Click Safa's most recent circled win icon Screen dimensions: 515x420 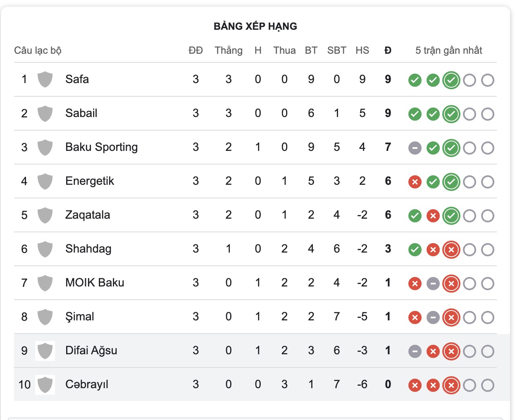click(x=451, y=80)
